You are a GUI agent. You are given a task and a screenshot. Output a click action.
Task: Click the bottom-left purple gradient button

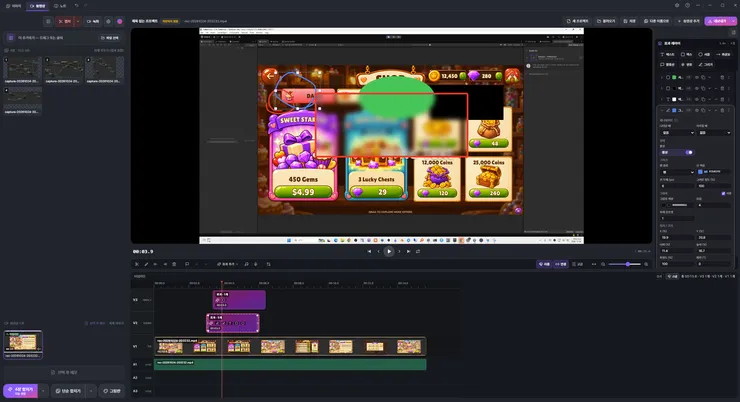(x=20, y=391)
